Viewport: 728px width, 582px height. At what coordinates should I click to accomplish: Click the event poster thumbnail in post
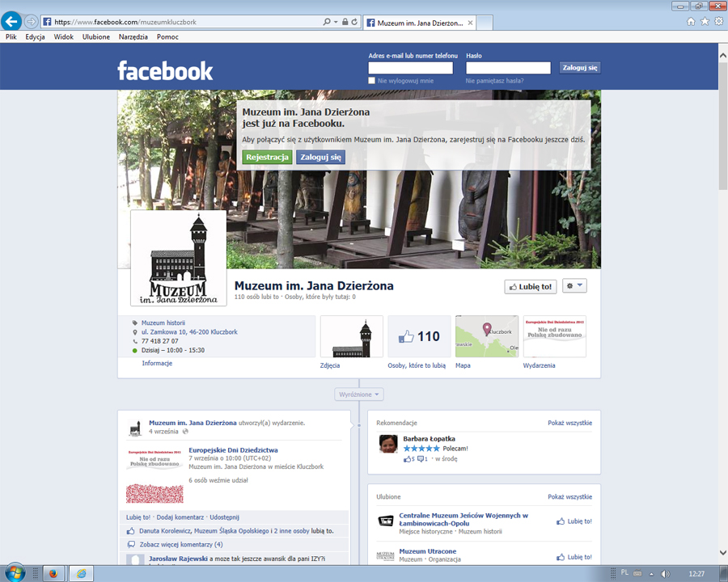[154, 476]
